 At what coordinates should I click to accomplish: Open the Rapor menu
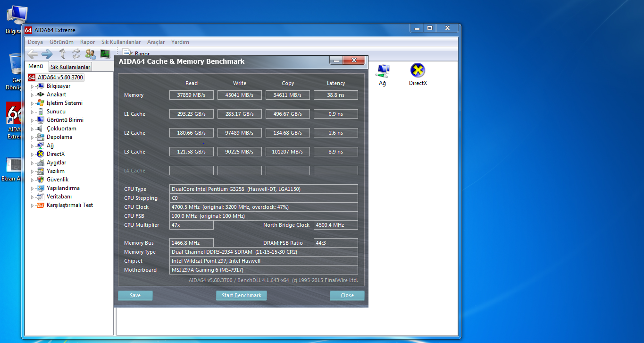[87, 42]
